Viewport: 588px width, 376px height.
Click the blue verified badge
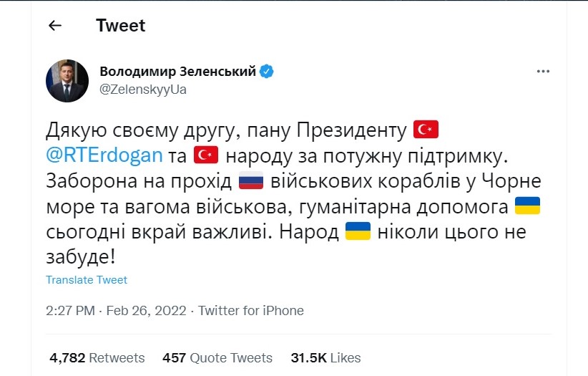tap(268, 72)
